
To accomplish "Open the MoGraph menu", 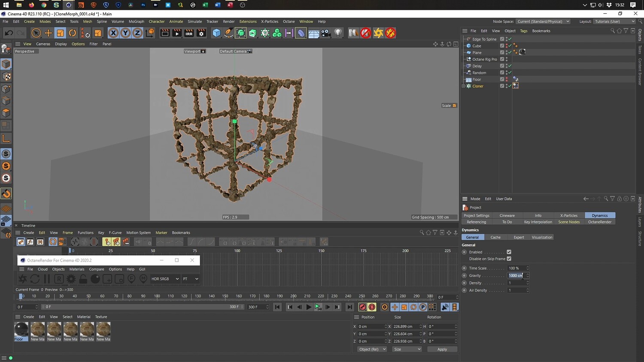I will [136, 21].
